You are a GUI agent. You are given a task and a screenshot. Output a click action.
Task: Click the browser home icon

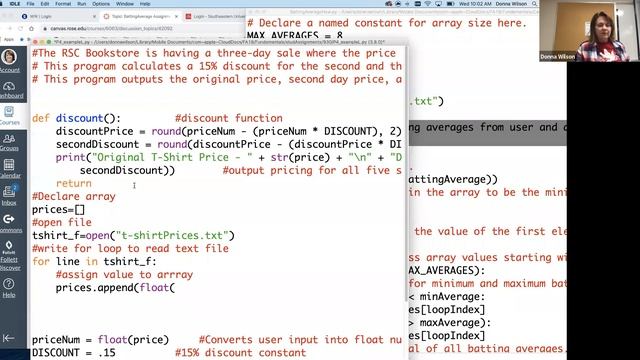[x=31, y=29]
